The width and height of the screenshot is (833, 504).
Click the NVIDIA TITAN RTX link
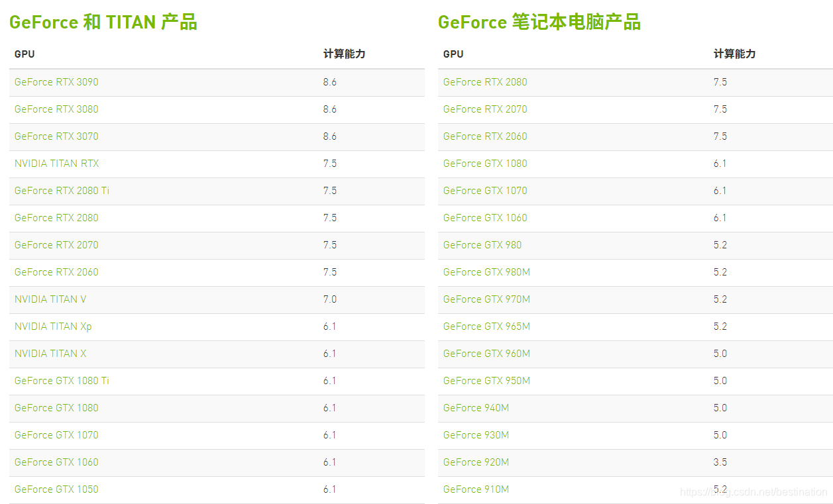click(57, 164)
